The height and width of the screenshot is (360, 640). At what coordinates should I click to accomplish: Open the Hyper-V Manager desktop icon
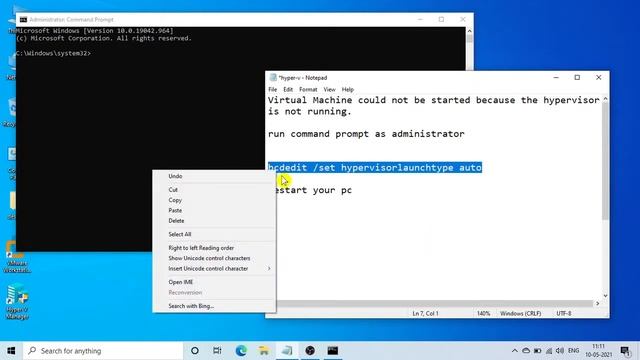point(17,301)
